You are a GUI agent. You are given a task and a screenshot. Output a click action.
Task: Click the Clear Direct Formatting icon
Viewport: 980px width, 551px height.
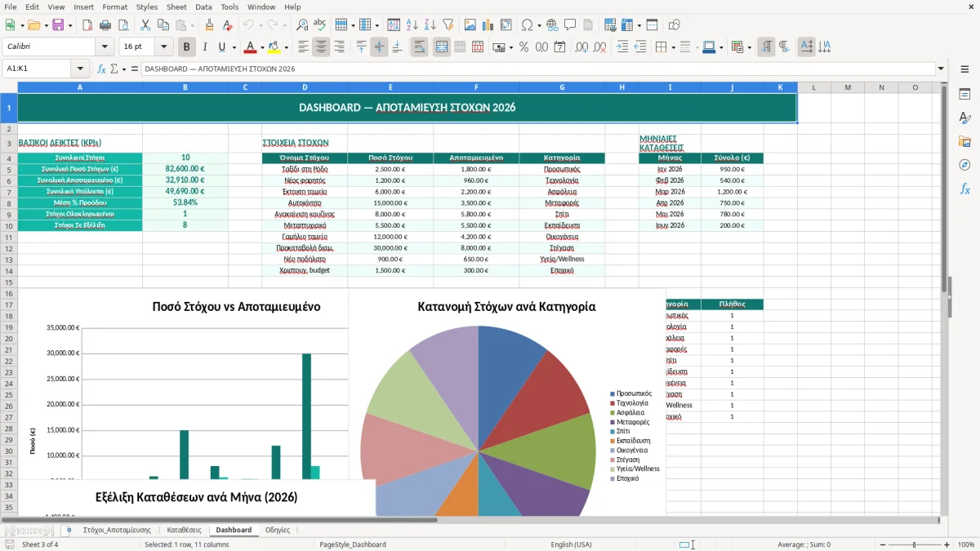click(227, 25)
